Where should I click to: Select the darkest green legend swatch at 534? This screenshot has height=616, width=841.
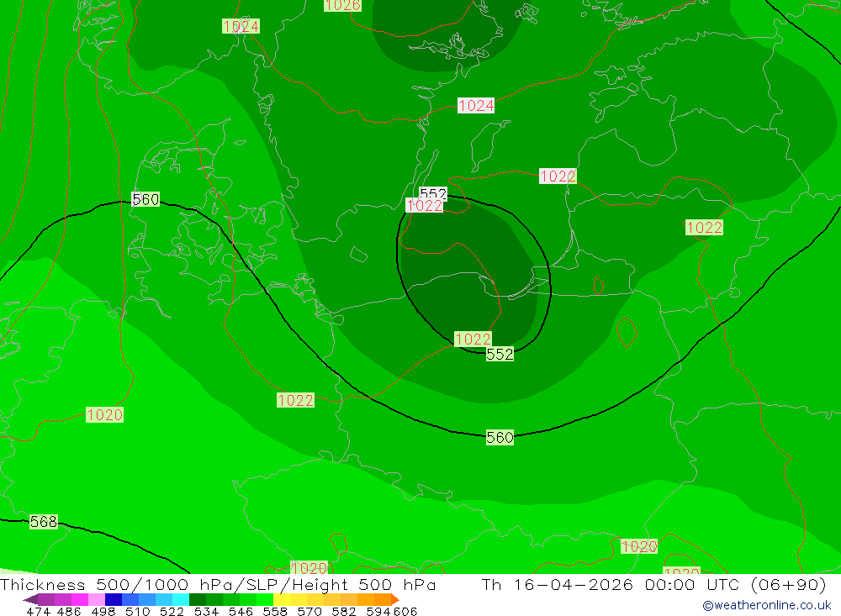(x=198, y=599)
